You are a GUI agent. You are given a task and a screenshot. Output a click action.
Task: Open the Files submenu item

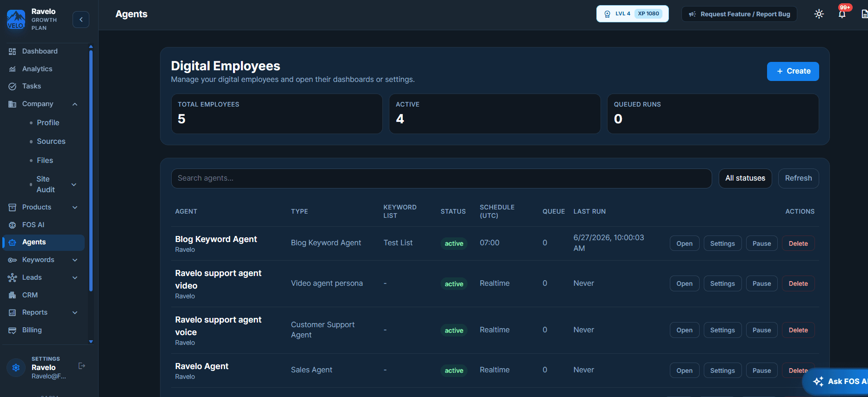tap(45, 160)
